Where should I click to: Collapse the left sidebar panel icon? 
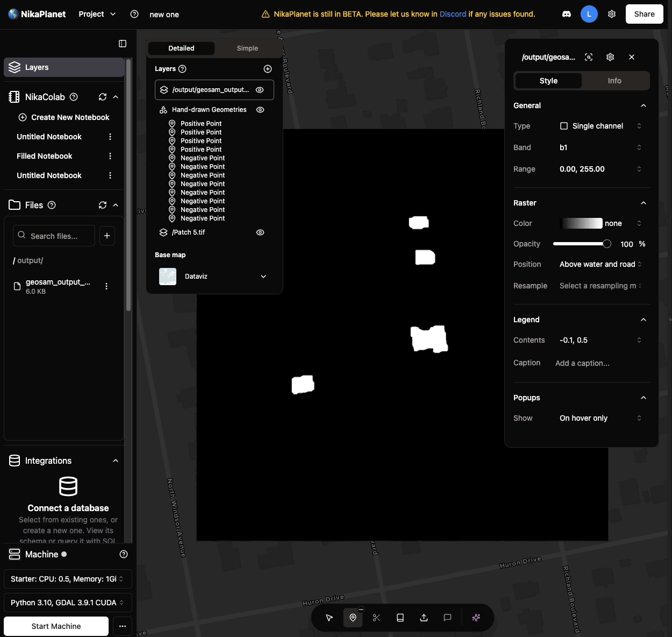pyautogui.click(x=123, y=44)
